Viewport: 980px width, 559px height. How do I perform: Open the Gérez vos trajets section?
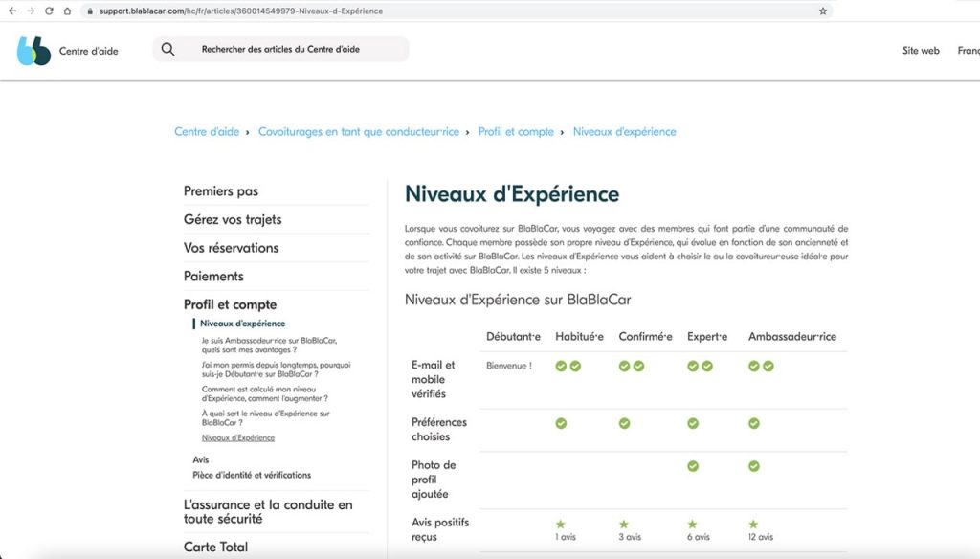click(x=233, y=219)
